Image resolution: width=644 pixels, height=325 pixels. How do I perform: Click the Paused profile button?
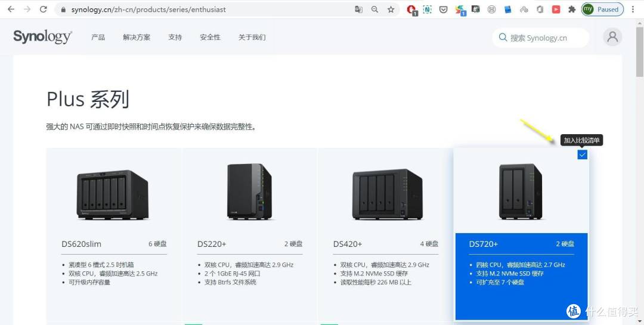pos(602,9)
